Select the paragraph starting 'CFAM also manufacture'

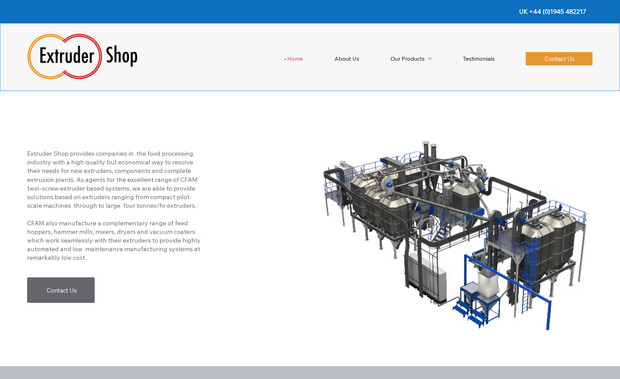[113, 240]
